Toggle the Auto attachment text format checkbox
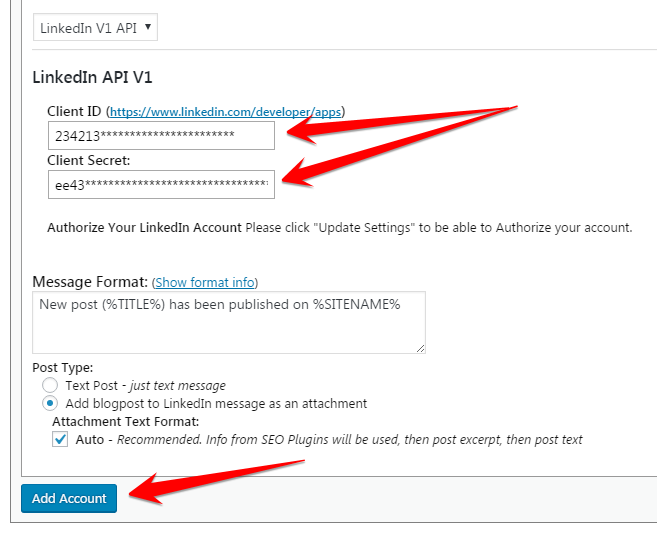This screenshot has width=657, height=533. coord(60,439)
